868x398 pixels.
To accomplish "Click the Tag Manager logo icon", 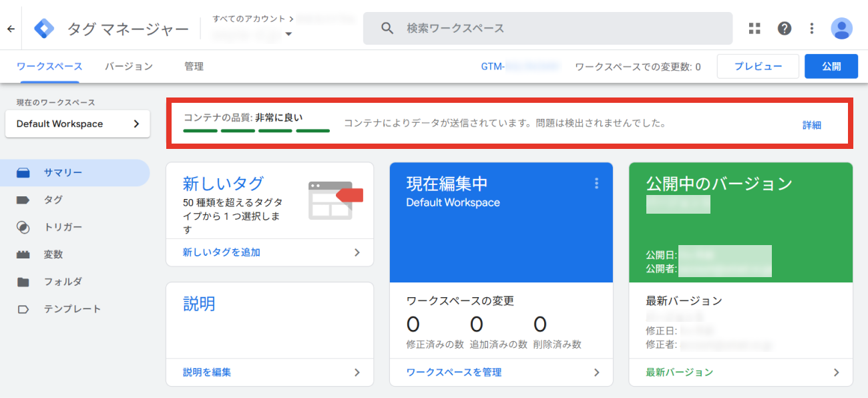I will click(x=44, y=29).
